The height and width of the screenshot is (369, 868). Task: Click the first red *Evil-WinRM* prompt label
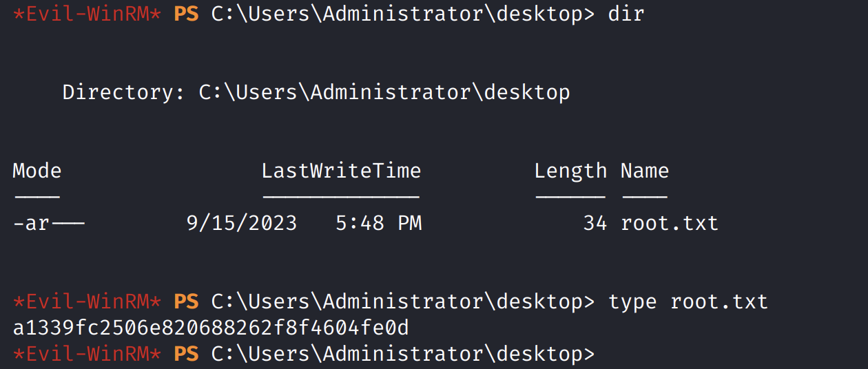pyautogui.click(x=87, y=14)
